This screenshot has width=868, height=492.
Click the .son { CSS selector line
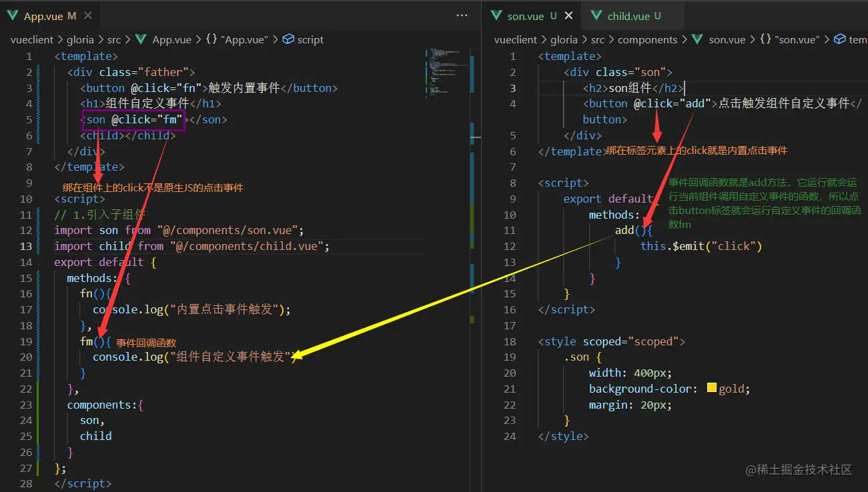pyautogui.click(x=583, y=357)
